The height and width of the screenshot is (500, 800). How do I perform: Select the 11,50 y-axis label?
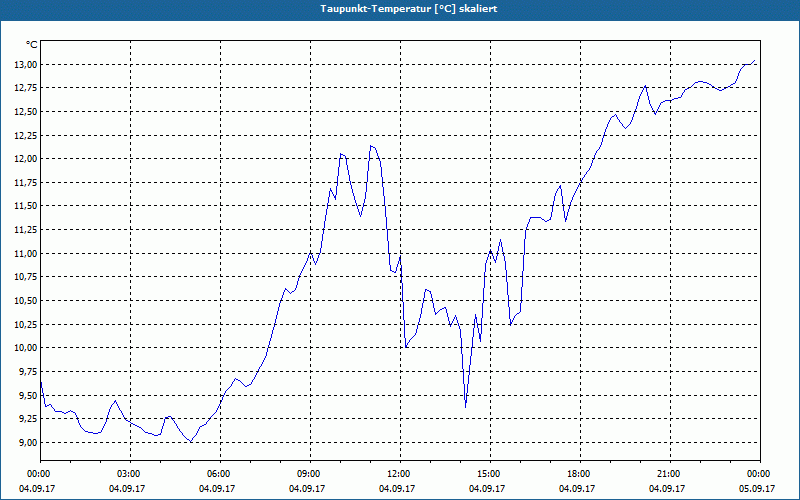28,206
